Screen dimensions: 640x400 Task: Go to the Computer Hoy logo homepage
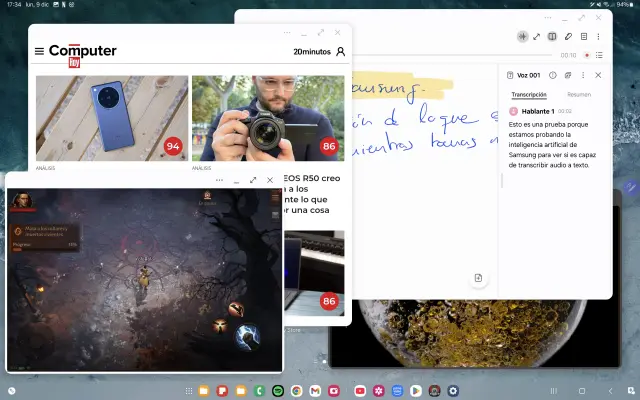pos(82,55)
